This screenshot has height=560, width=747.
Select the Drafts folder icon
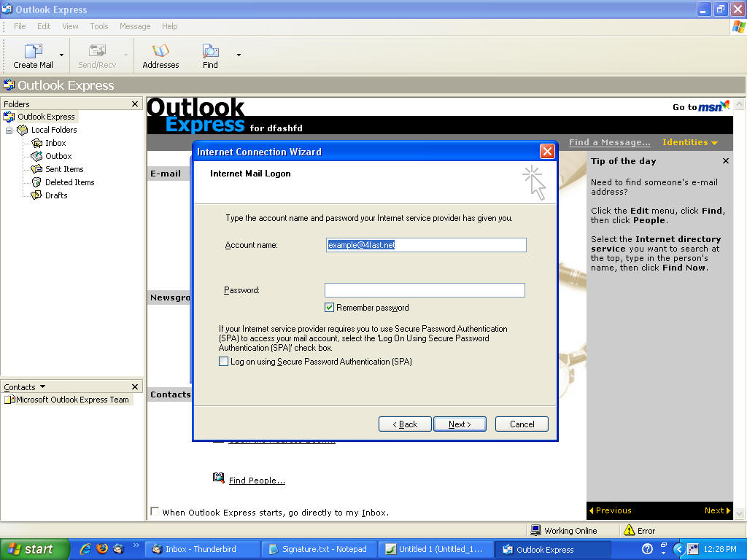tap(36, 195)
